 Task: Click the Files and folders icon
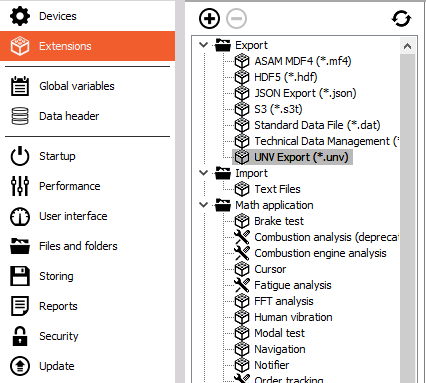[x=20, y=246]
